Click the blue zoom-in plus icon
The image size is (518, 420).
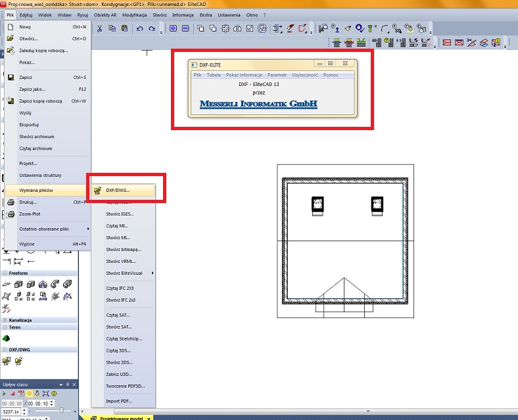[x=173, y=28]
